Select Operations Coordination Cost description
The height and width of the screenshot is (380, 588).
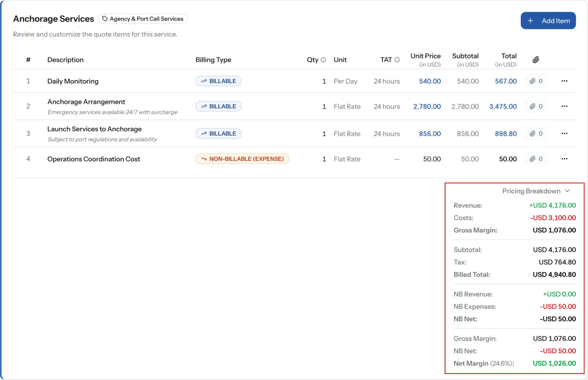point(94,159)
